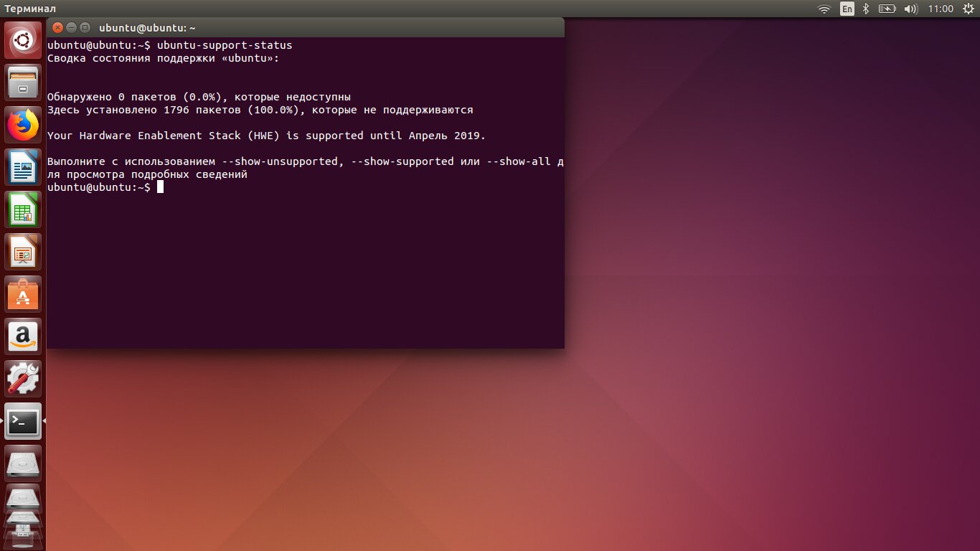
Task: Click the ubuntu-support-status command text
Action: (x=225, y=45)
